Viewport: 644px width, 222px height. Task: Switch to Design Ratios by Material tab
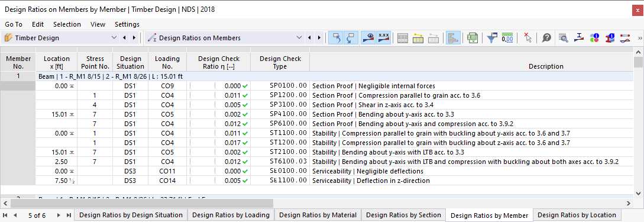pos(318,214)
